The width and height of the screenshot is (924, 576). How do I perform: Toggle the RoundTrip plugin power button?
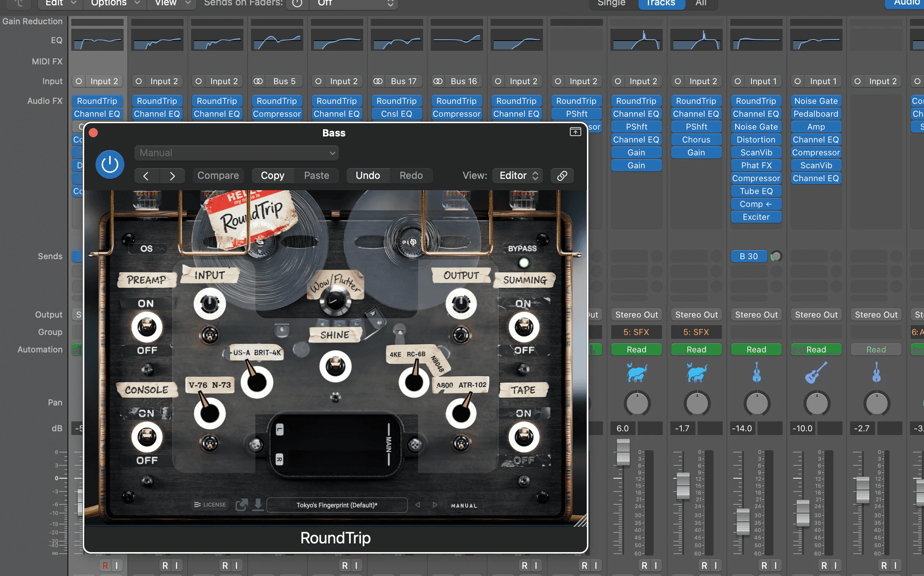[x=110, y=164]
